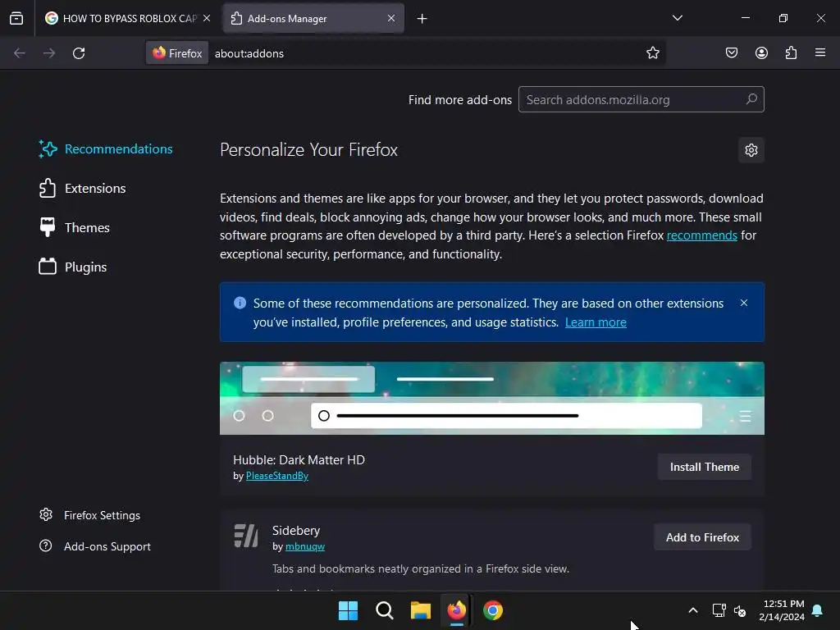Click the 'Personalize Your Firefox' heading

click(308, 150)
